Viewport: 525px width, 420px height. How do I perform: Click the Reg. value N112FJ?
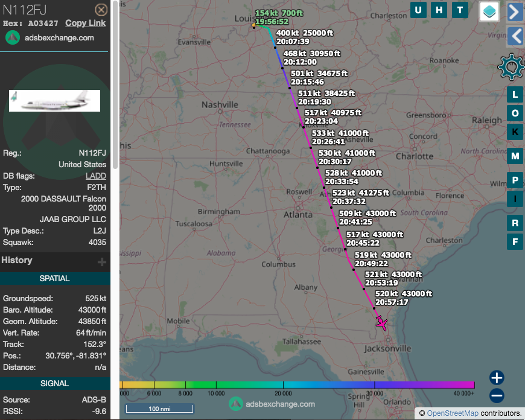[x=92, y=153]
